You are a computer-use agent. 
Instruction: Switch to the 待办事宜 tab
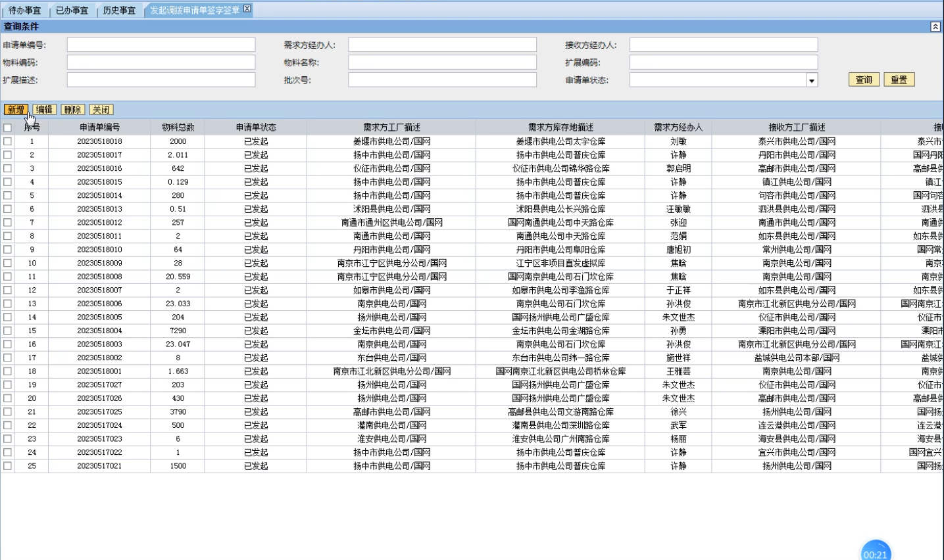(x=24, y=11)
